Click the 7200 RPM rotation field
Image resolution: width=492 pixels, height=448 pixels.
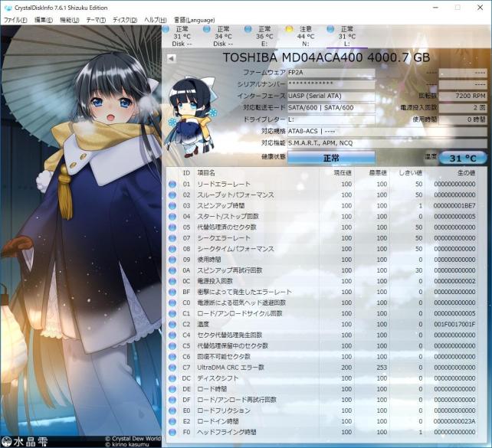coord(463,96)
